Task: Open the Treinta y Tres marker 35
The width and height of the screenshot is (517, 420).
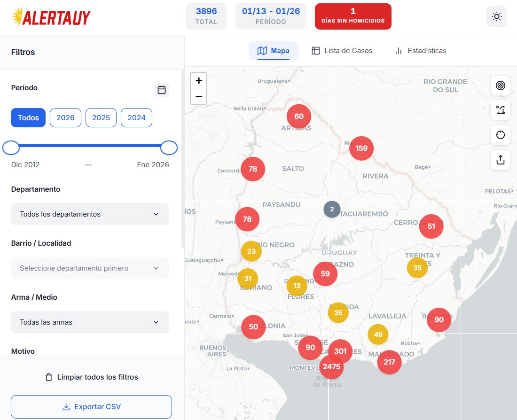Action: [417, 268]
